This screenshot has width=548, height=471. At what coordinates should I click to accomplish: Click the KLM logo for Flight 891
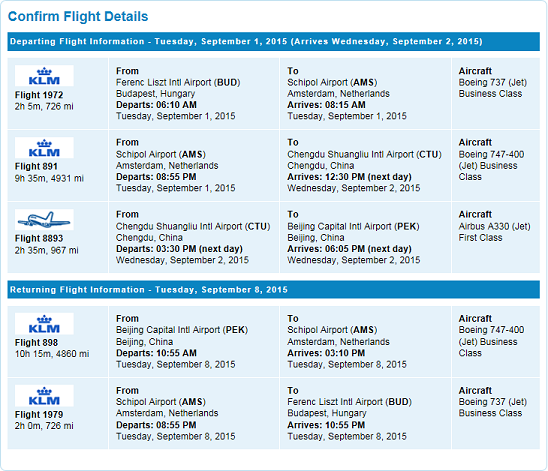pos(44,148)
